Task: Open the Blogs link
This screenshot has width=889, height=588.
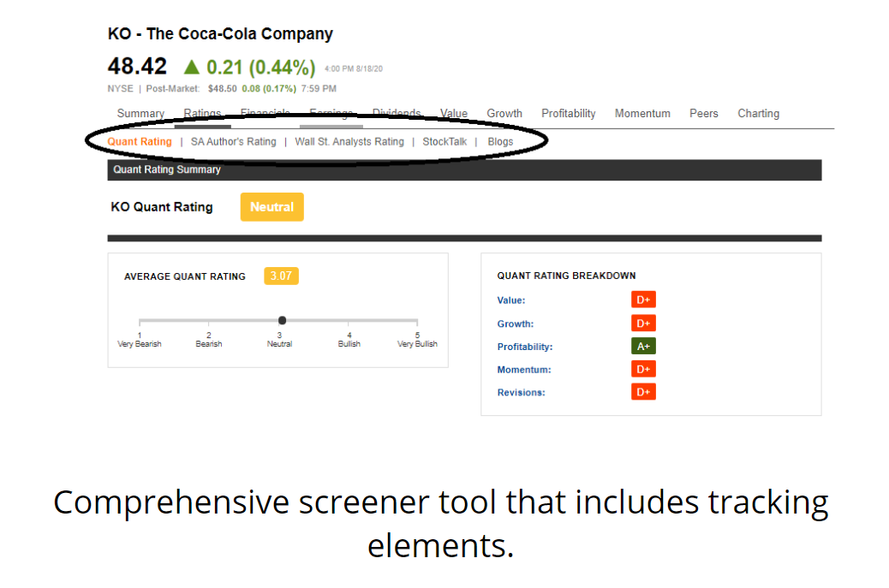Action: [500, 141]
